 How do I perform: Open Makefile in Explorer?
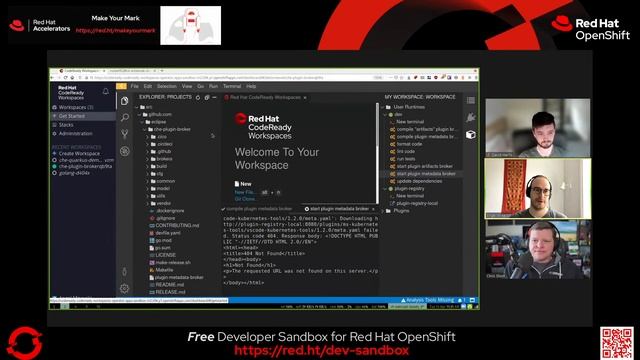point(164,269)
